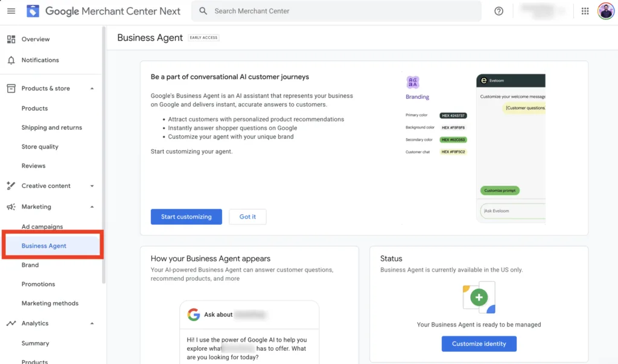
Task: Click the How your Business Agent appears heading
Action: pos(211,259)
